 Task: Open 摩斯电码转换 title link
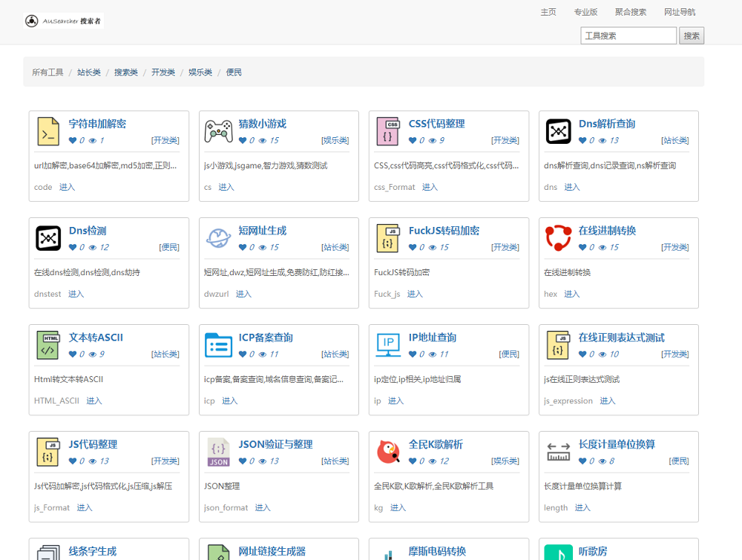point(437,552)
